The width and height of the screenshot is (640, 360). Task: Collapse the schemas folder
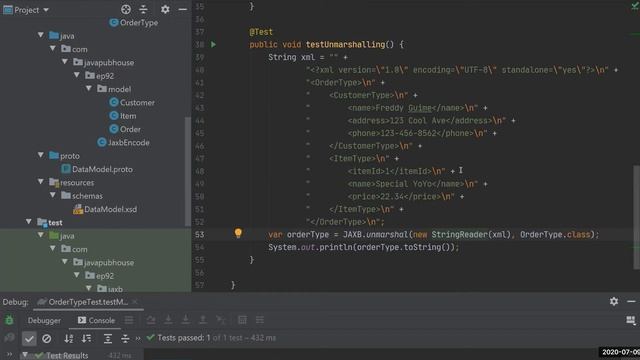coord(53,195)
